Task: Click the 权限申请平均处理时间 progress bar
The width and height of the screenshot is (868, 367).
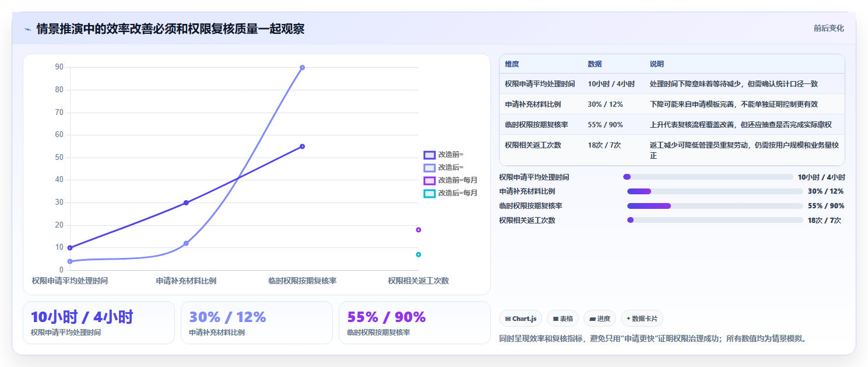Action: point(708,177)
